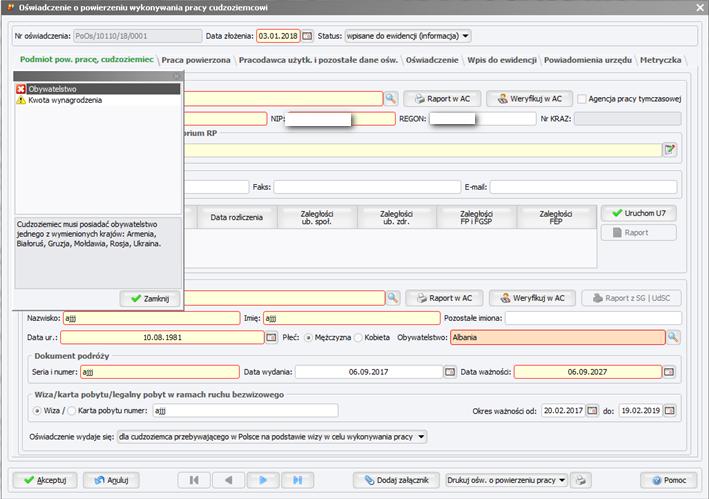Viewport: 709px width, 499px height.
Task: Click Nazwisko input field
Action: (151, 318)
